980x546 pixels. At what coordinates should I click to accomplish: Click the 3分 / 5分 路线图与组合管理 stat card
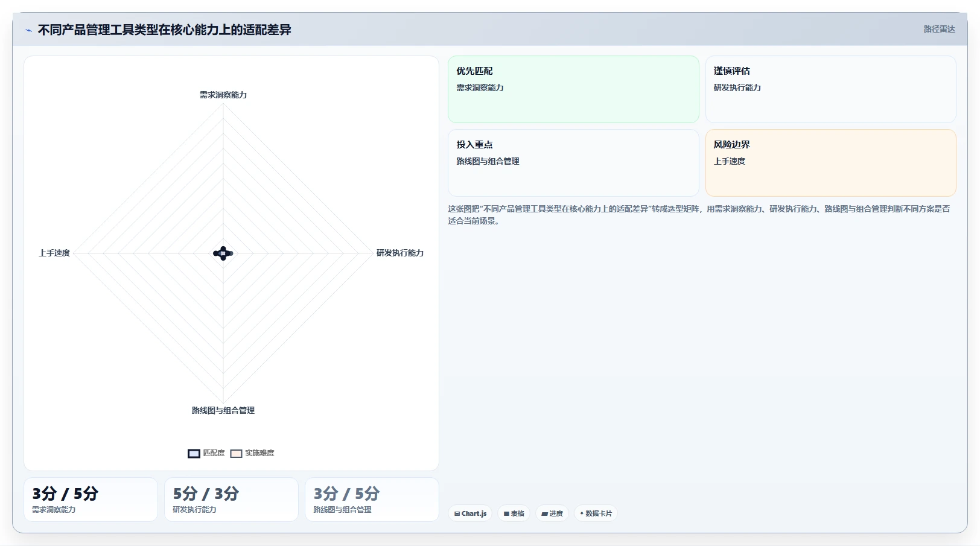click(x=372, y=500)
